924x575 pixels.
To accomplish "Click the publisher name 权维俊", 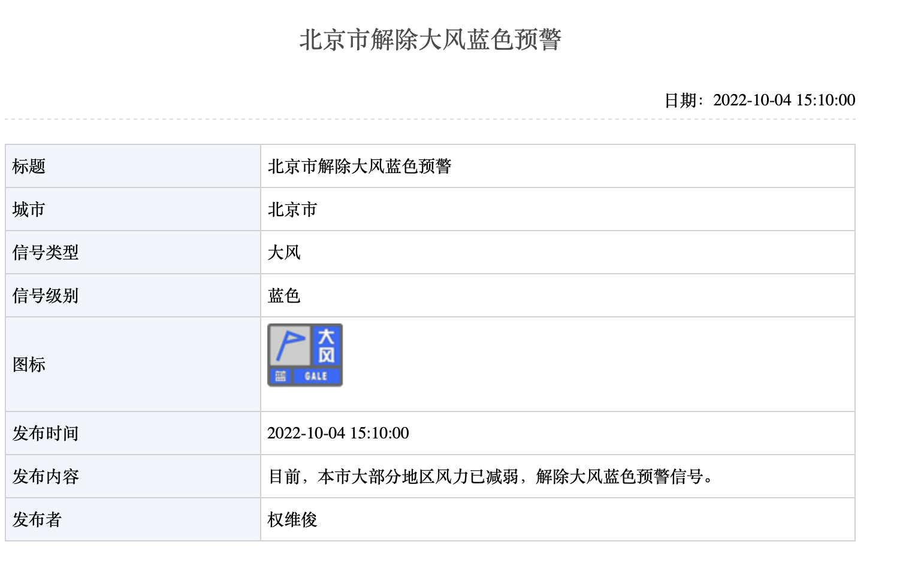I will tap(292, 520).
